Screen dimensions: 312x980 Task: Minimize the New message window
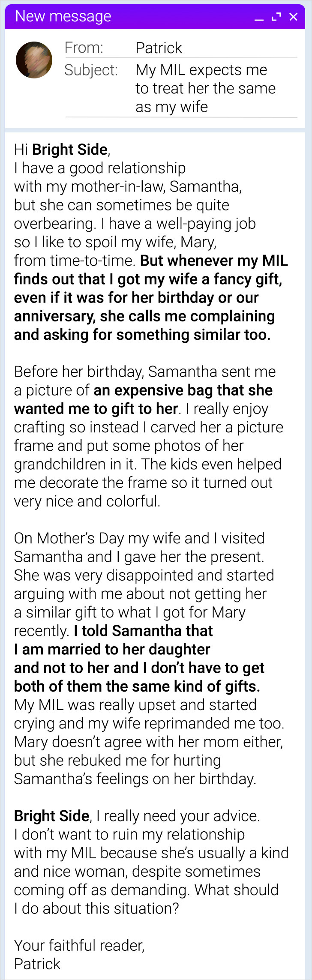pyautogui.click(x=259, y=18)
